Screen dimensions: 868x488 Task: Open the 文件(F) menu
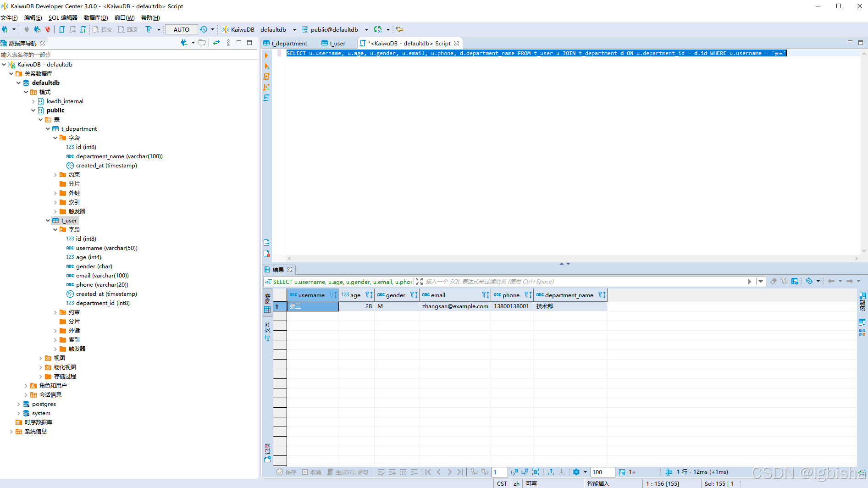pos(9,18)
